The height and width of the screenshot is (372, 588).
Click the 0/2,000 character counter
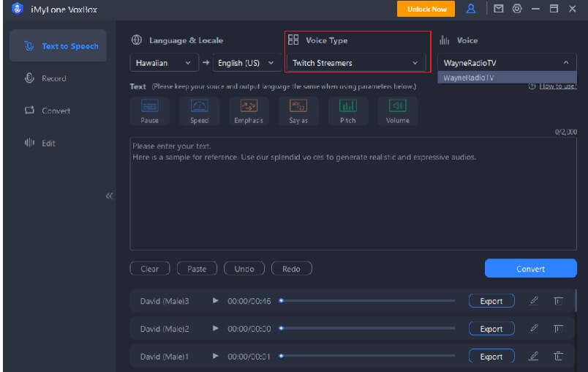point(566,132)
